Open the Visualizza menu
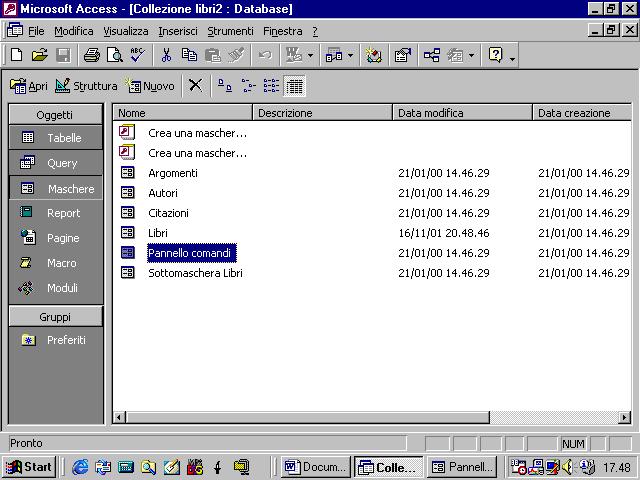The height and width of the screenshot is (480, 640). [x=125, y=31]
